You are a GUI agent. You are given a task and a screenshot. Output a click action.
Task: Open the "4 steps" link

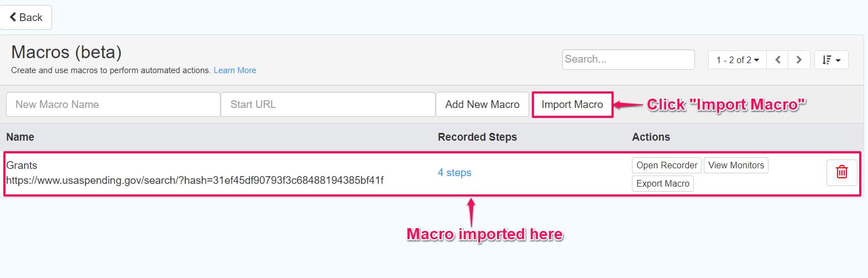454,173
